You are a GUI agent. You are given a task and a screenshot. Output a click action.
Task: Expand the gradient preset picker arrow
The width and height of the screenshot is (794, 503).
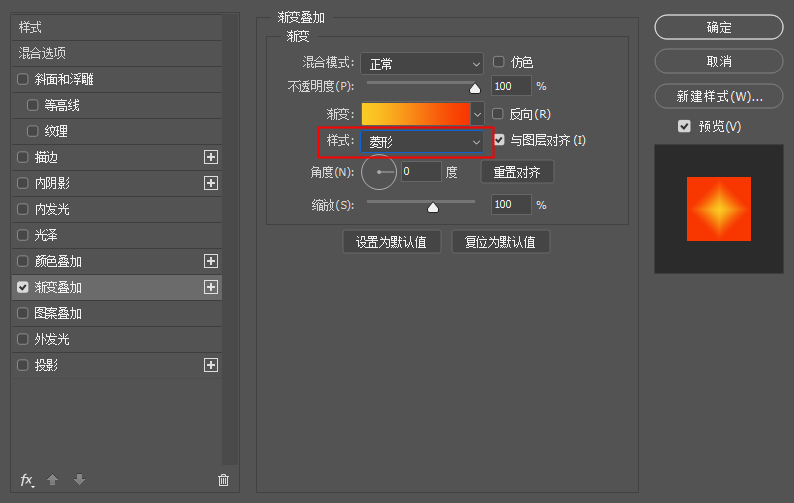[x=477, y=114]
